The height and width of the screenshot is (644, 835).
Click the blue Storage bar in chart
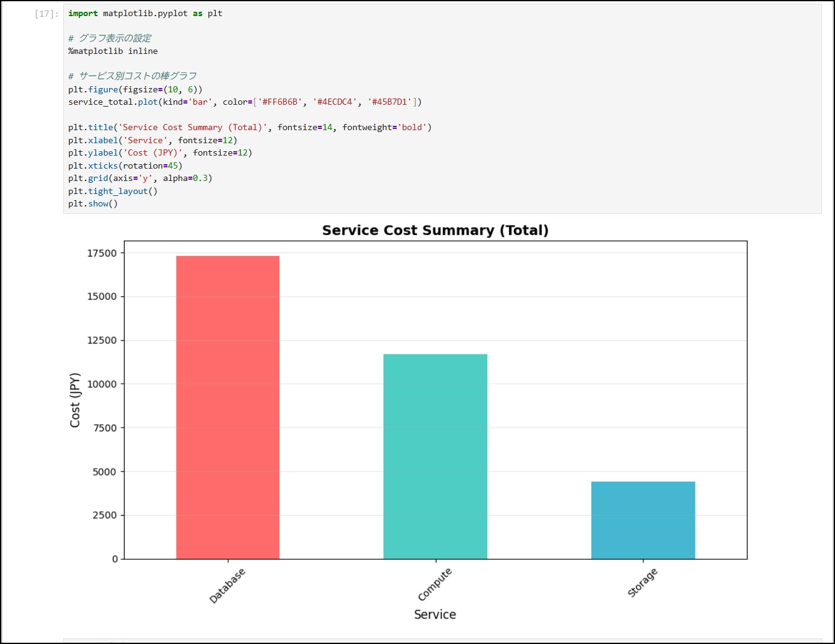(643, 520)
